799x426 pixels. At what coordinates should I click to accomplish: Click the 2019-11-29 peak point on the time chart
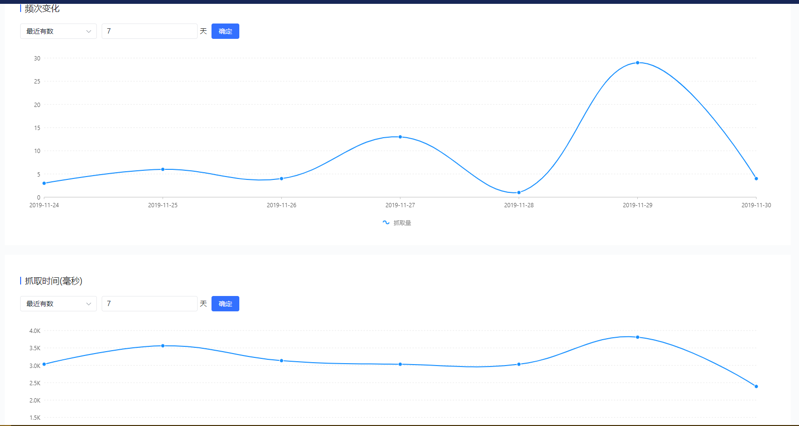(x=638, y=337)
